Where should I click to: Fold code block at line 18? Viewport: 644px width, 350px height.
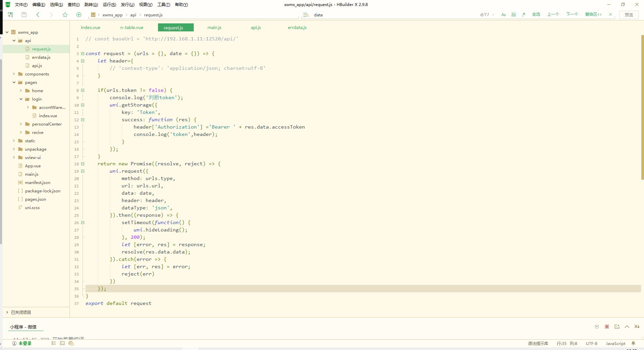click(x=83, y=164)
